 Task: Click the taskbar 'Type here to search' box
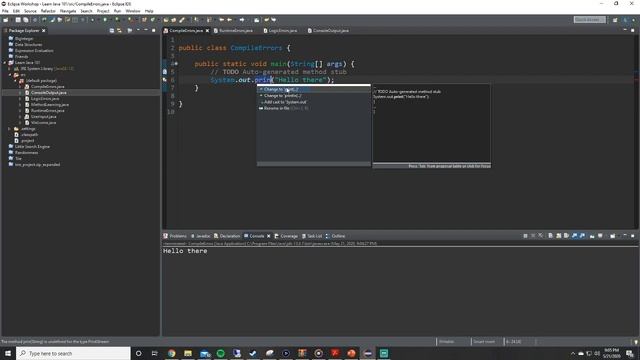[x=73, y=353]
